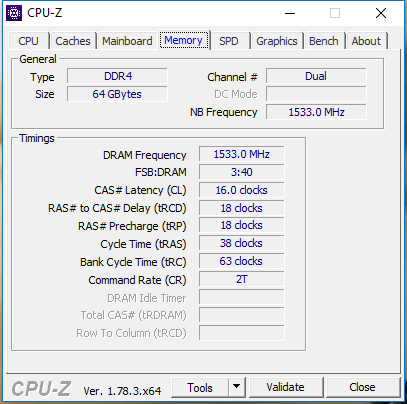The image size is (407, 404).
Task: Click the empty DC Mode field
Action: (316, 94)
